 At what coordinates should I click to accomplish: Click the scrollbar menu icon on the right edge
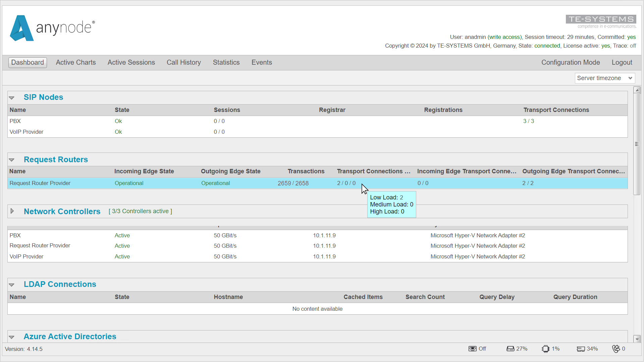(637, 143)
